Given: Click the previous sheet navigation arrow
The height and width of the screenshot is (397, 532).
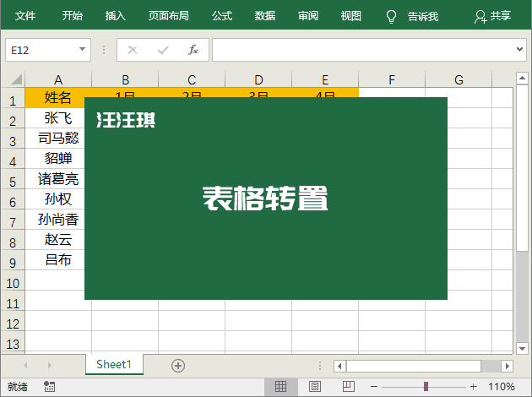Looking at the screenshot, I should [25, 366].
